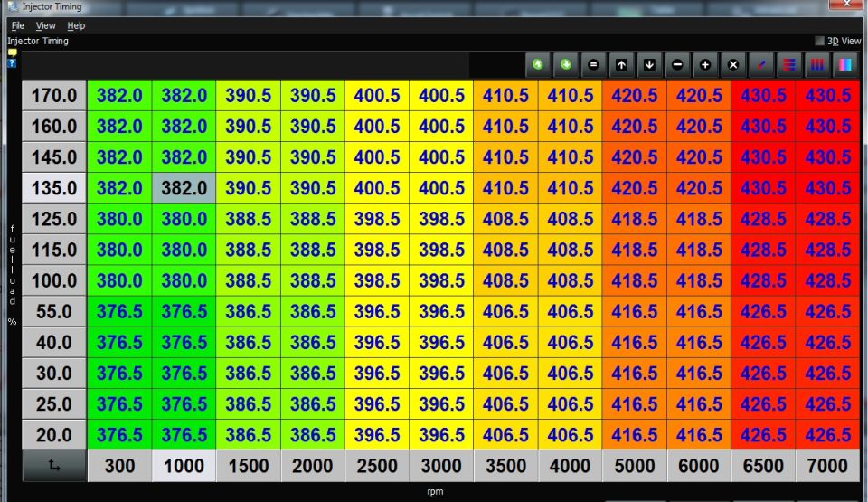The width and height of the screenshot is (868, 502).
Task: Click the up-arrow increase cells button
Action: pyautogui.click(x=621, y=65)
